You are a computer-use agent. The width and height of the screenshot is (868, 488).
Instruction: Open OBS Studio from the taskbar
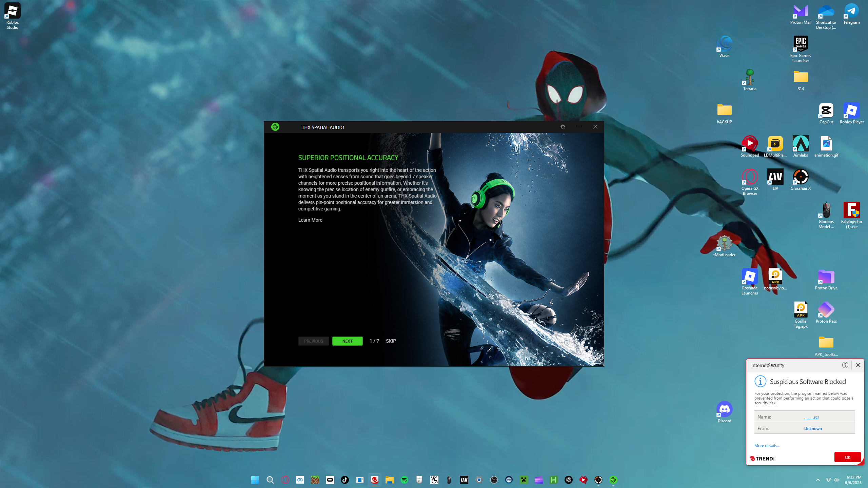494,480
